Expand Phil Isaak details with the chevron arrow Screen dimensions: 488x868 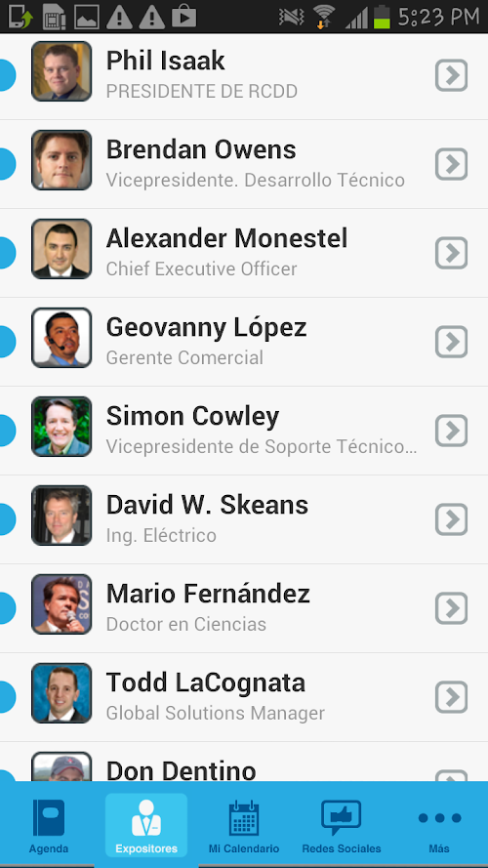tap(452, 75)
